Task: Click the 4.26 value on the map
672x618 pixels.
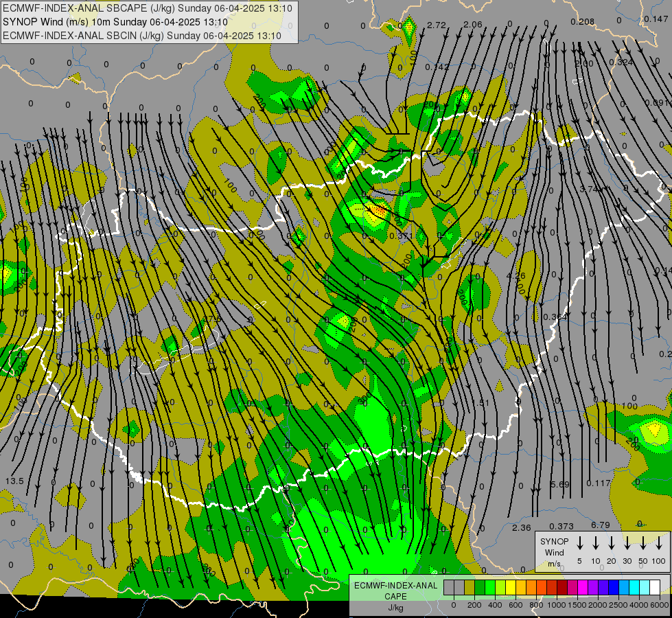Action: point(515,276)
